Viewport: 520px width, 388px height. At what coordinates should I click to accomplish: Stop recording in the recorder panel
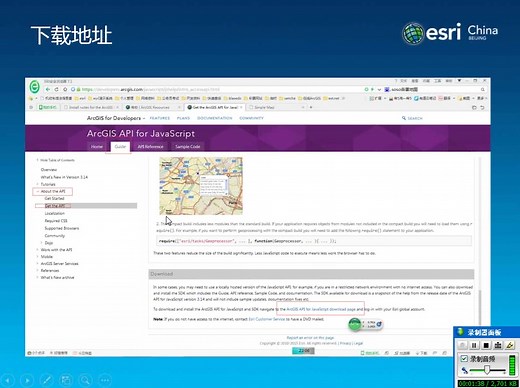pos(486,345)
